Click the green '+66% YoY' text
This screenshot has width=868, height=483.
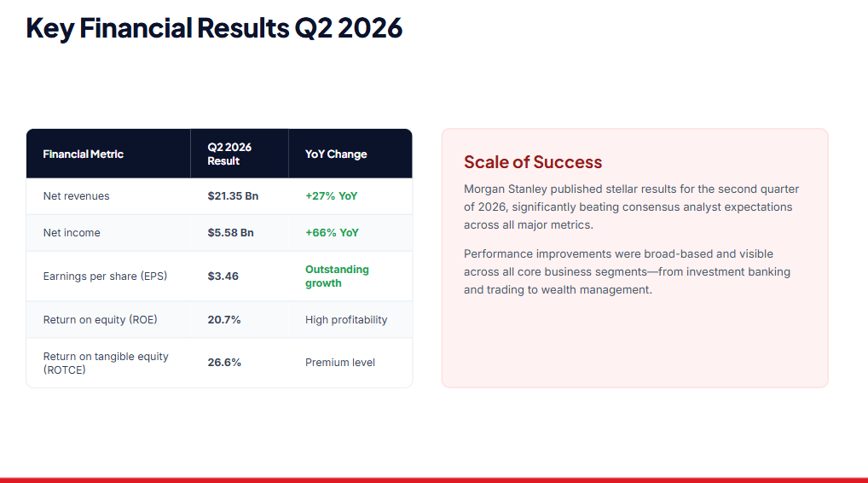(x=332, y=233)
